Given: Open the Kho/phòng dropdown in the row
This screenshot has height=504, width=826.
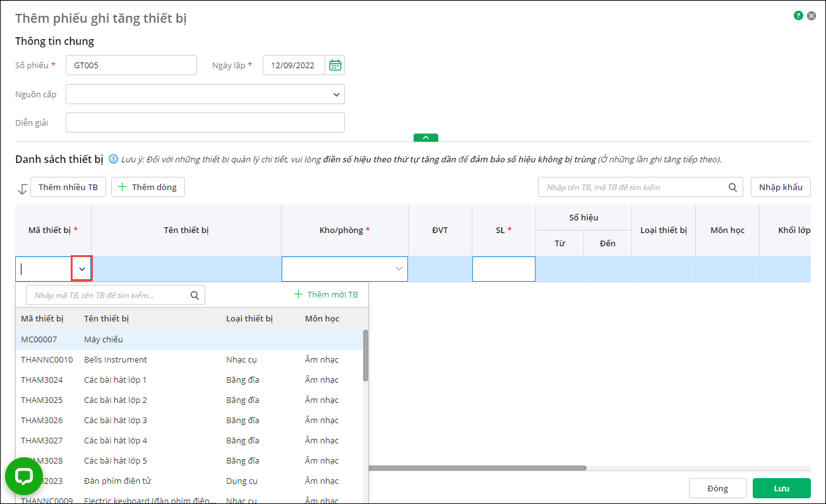Looking at the screenshot, I should point(398,269).
